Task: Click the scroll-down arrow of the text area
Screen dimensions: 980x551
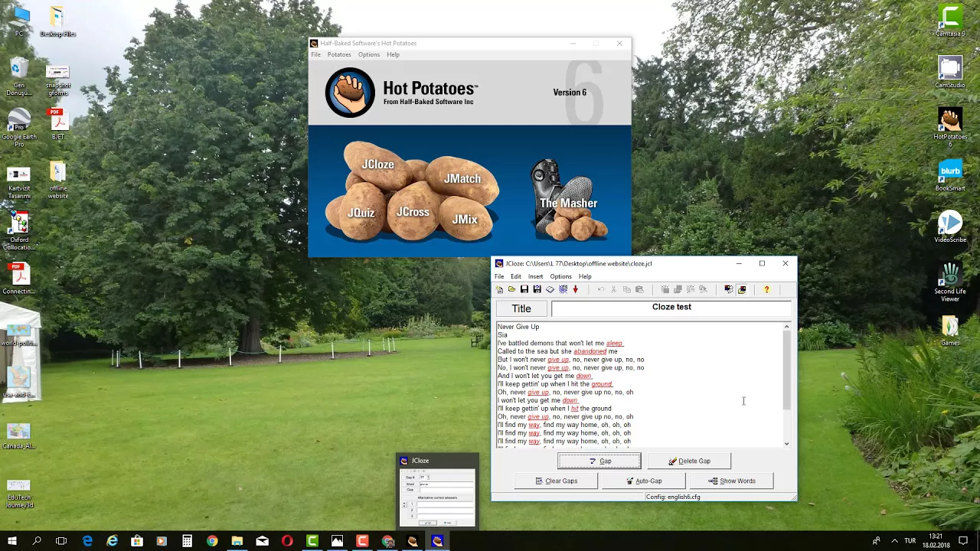Action: pos(786,443)
